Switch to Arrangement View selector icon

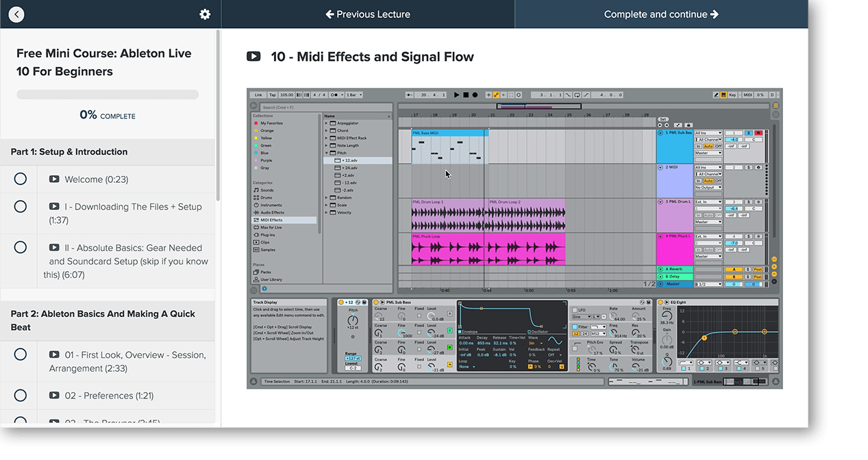tap(776, 106)
